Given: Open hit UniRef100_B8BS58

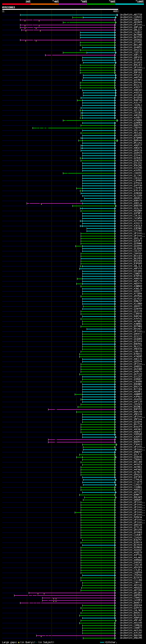Looking at the screenshot, I should click(131, 206).
